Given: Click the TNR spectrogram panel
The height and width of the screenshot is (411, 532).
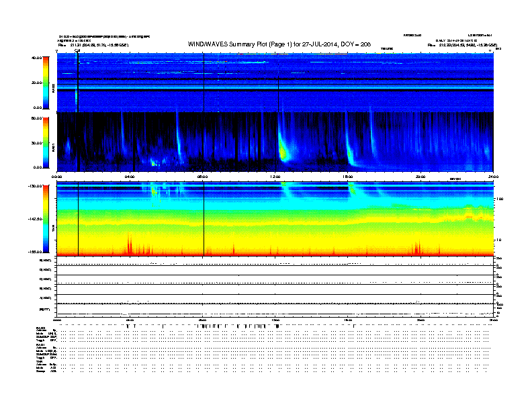Looking at the screenshot, I should tap(275, 219).
